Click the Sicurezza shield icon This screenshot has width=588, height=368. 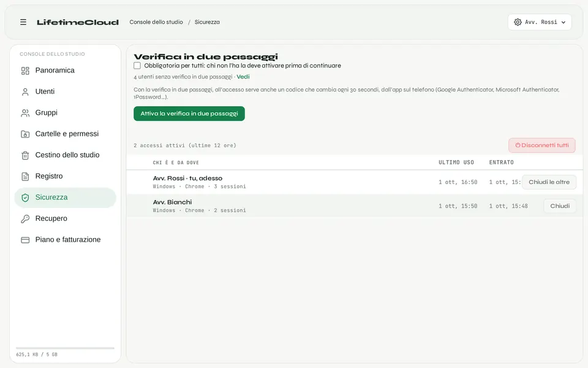25,197
